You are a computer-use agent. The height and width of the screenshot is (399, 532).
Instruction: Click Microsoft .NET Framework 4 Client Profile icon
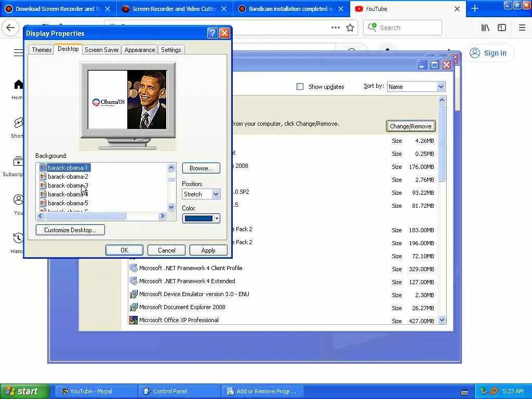click(x=134, y=268)
